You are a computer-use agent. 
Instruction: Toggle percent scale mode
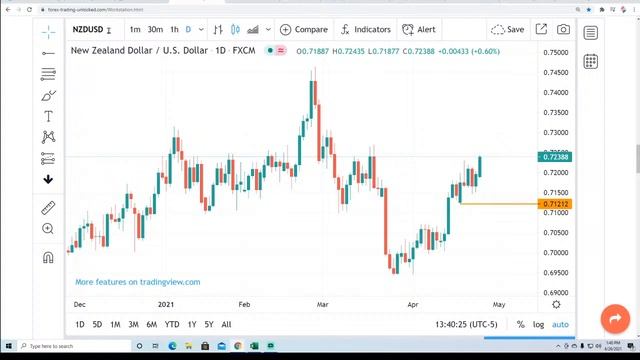(x=520, y=324)
